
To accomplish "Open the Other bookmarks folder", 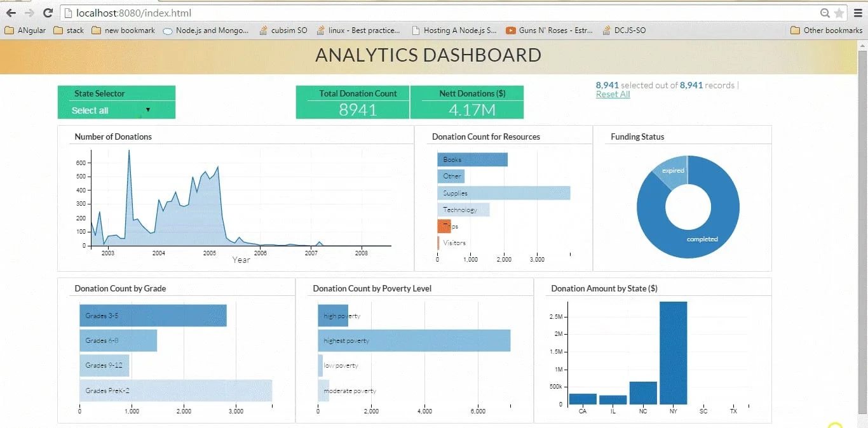I will pos(827,30).
